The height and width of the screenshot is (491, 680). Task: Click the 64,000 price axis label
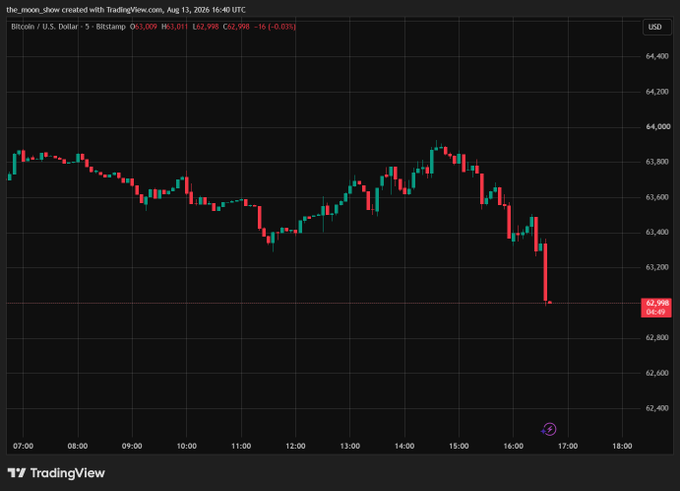(657, 127)
